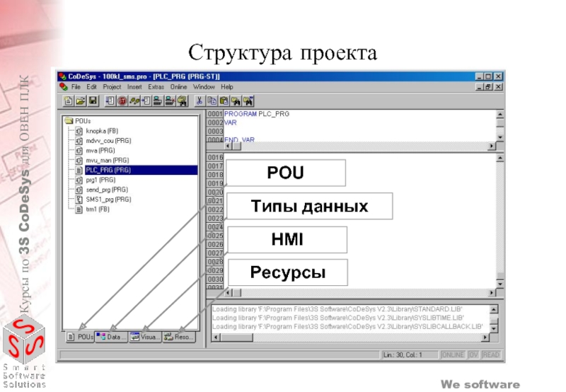Click the Paste clipboard icon
This screenshot has width=566, height=392.
224,101
